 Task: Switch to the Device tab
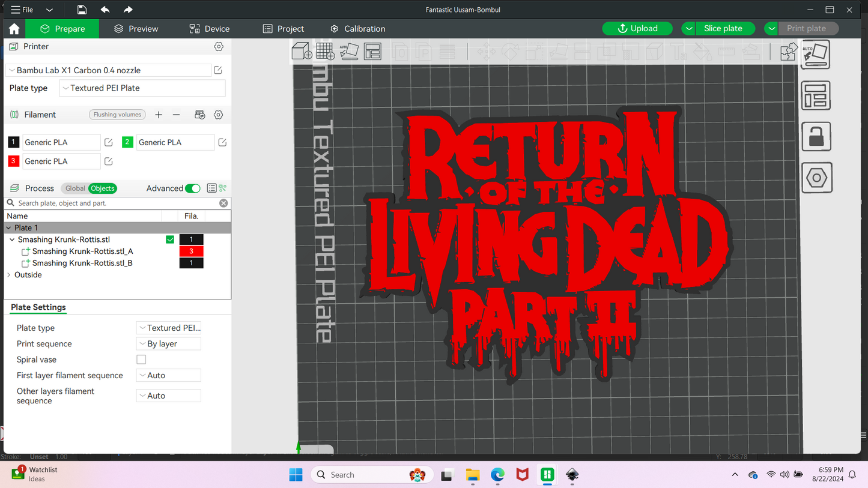(x=210, y=29)
